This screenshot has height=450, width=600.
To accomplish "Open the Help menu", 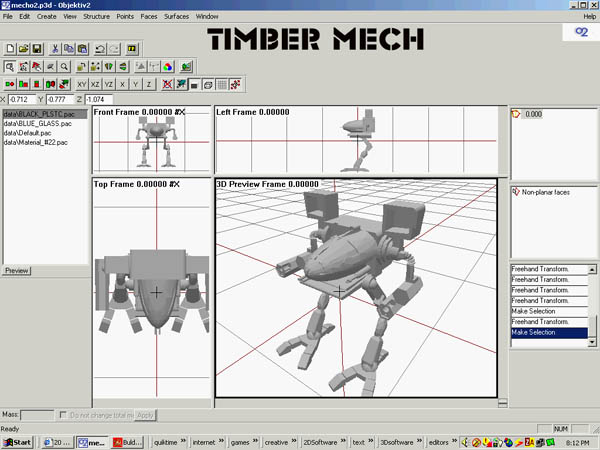I will (589, 16).
